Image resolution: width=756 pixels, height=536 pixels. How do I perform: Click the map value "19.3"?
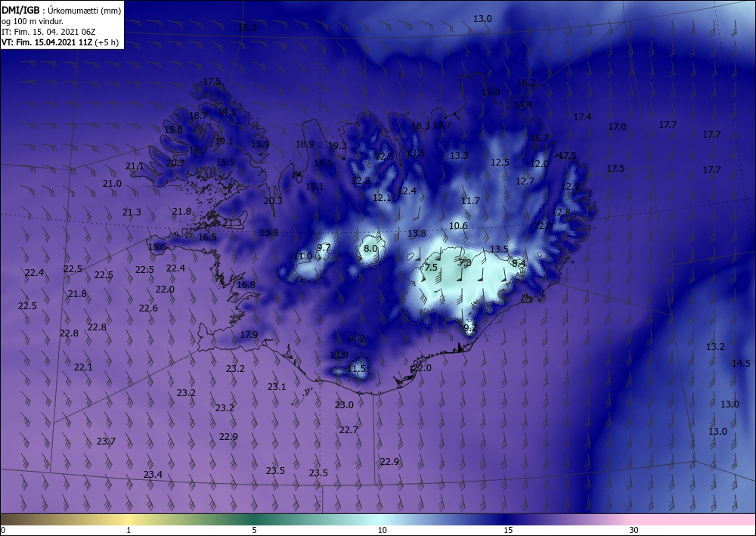tap(337, 146)
